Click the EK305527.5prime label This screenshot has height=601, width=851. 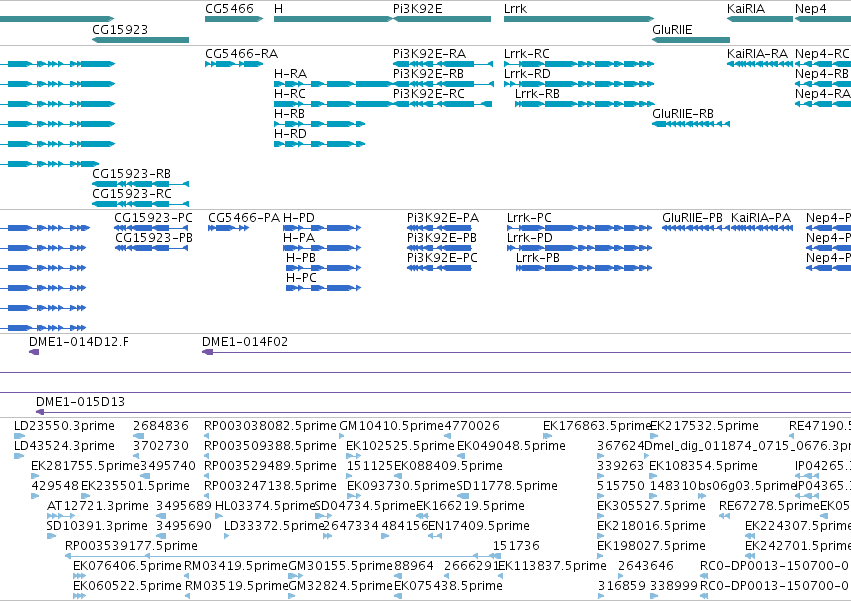651,505
